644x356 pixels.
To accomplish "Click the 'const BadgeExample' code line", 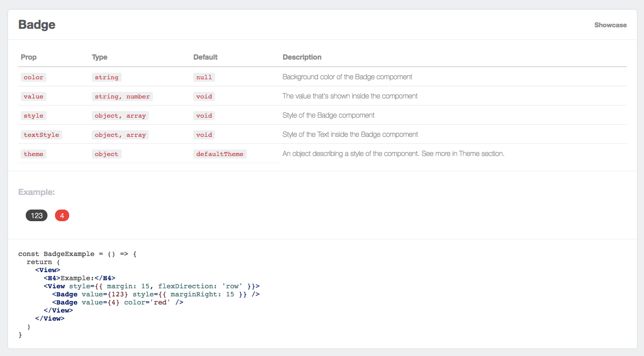I will [78, 254].
